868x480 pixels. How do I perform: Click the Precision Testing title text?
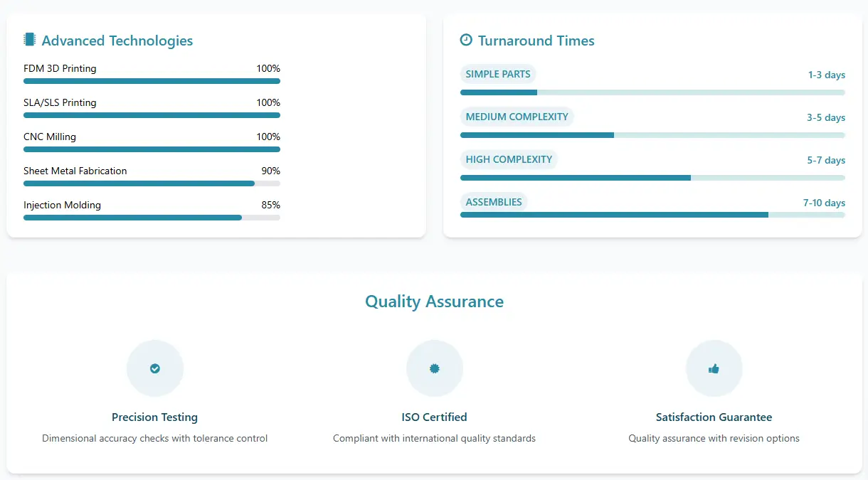pos(154,417)
